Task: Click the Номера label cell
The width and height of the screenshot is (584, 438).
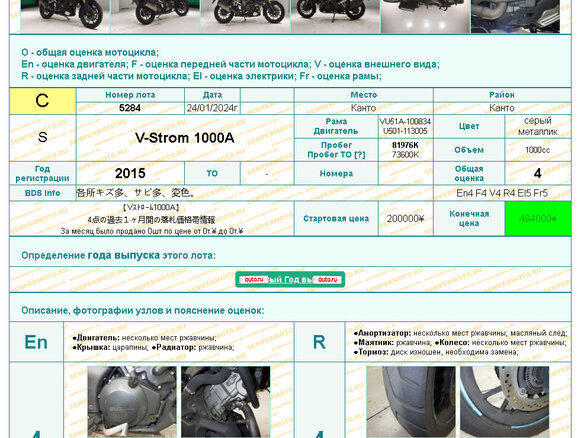Action: (336, 174)
